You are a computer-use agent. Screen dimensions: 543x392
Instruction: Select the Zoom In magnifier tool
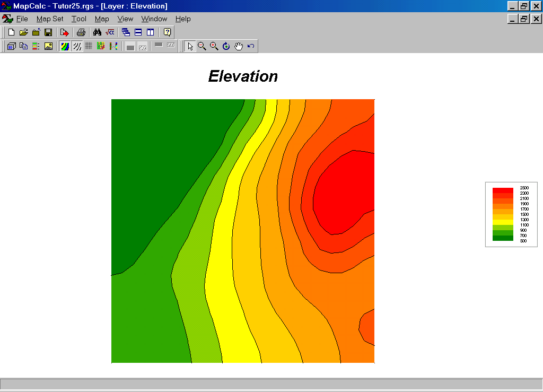pyautogui.click(x=214, y=46)
